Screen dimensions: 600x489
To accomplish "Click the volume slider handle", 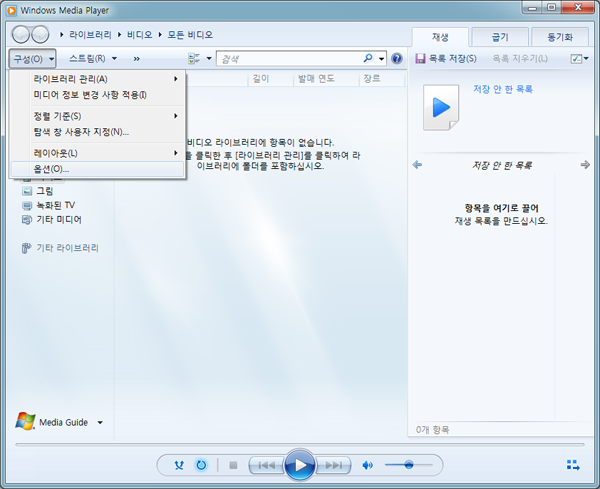I will (x=409, y=465).
